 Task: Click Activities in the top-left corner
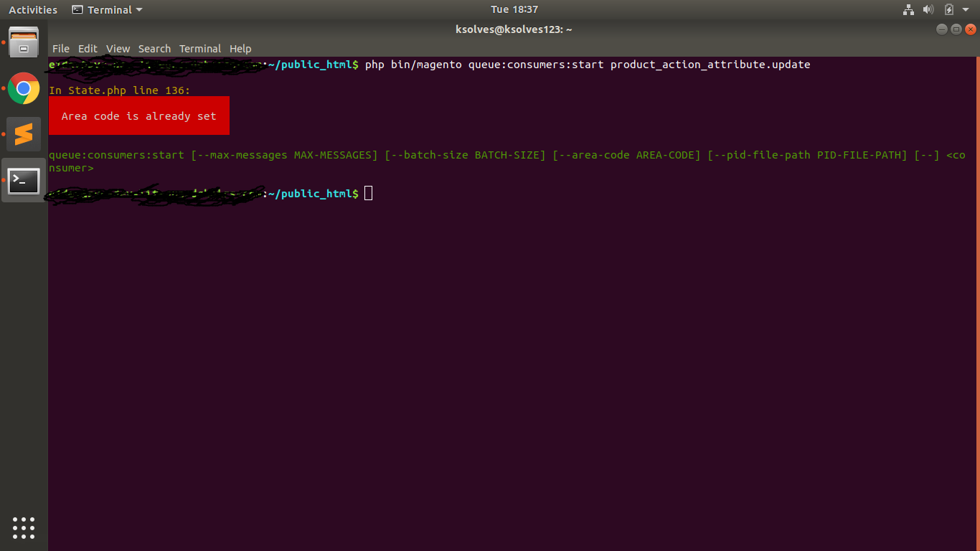[x=33, y=9]
